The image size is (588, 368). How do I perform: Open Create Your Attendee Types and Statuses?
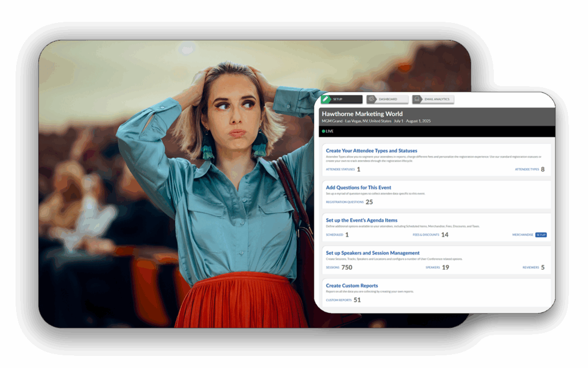tap(372, 150)
